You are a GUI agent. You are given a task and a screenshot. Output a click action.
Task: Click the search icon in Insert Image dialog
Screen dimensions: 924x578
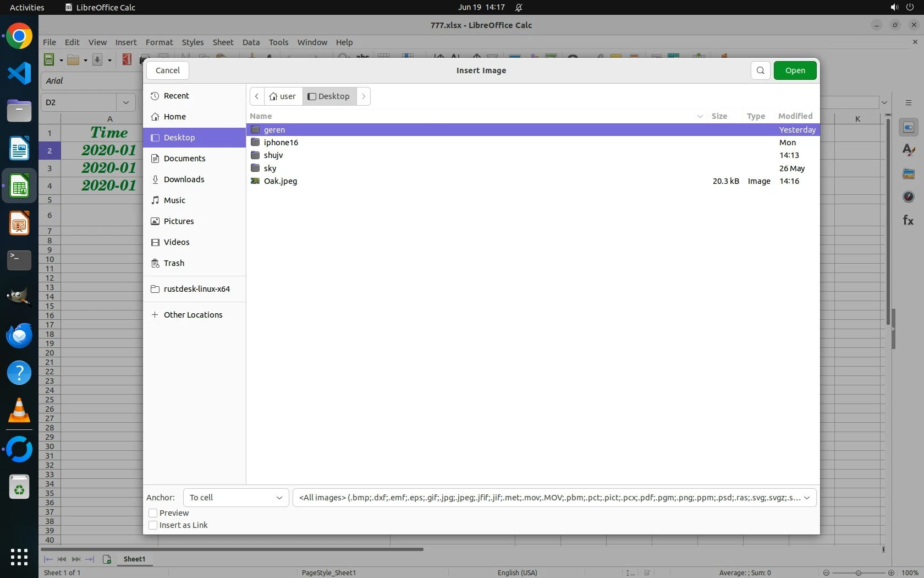tap(760, 70)
